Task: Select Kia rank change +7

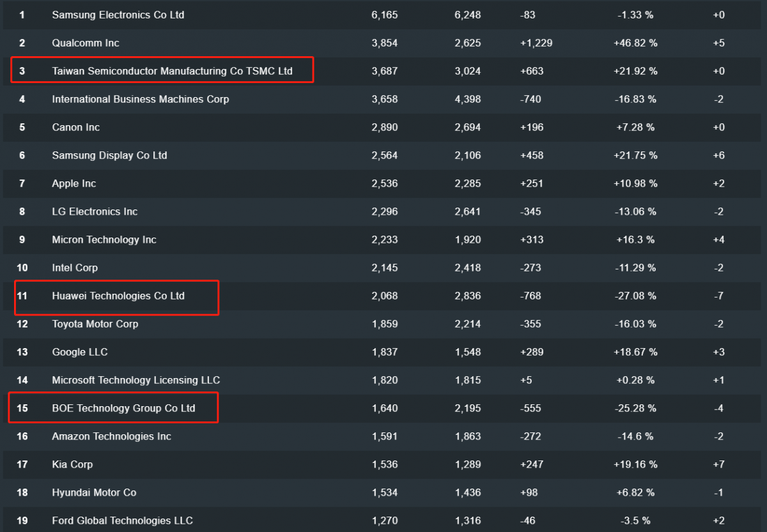Action: point(718,464)
